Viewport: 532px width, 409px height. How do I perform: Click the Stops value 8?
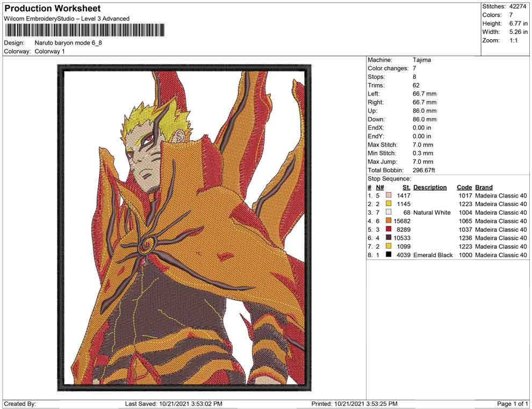tap(414, 77)
